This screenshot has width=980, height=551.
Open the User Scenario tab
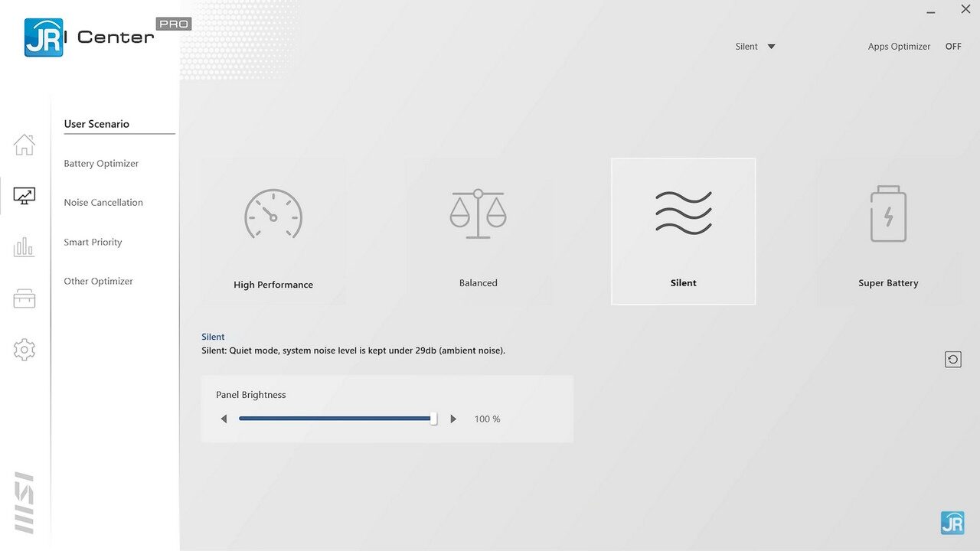pyautogui.click(x=96, y=124)
